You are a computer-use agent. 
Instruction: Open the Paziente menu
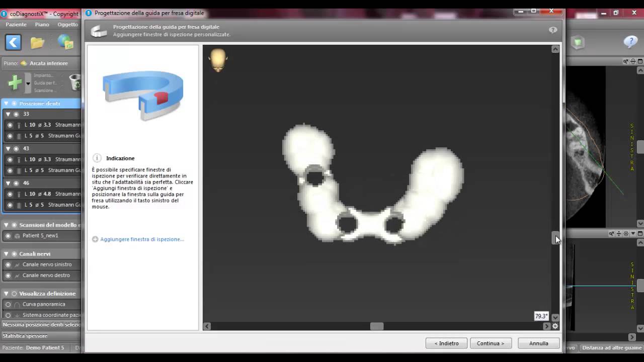click(x=16, y=24)
